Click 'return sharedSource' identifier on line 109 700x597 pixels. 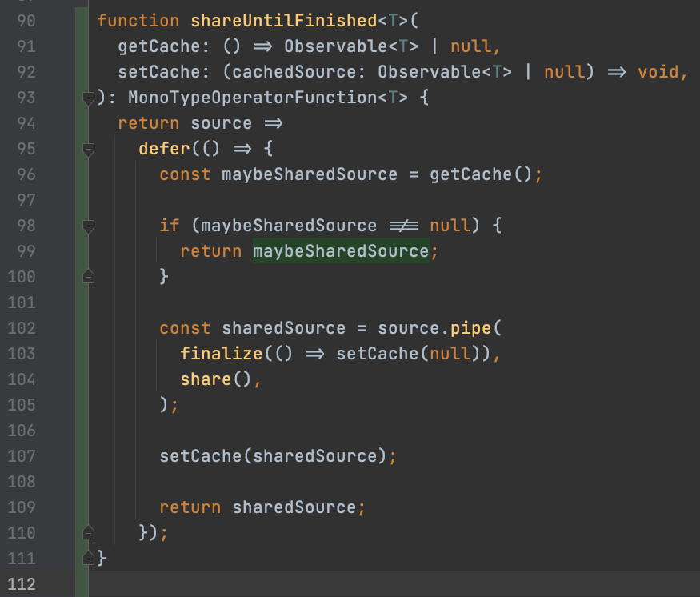point(294,507)
